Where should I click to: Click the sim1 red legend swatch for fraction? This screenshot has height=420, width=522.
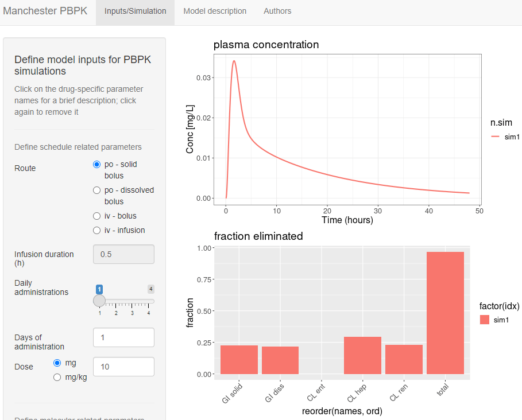click(484, 320)
